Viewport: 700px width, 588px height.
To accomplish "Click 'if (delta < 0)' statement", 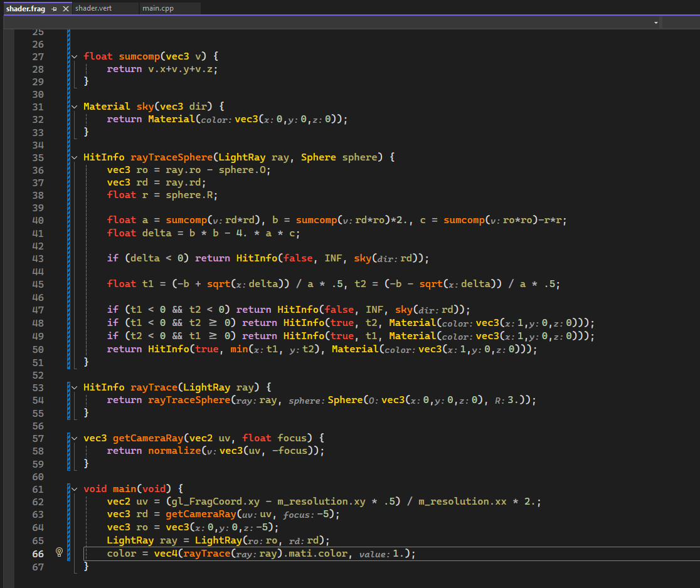I will [148, 258].
